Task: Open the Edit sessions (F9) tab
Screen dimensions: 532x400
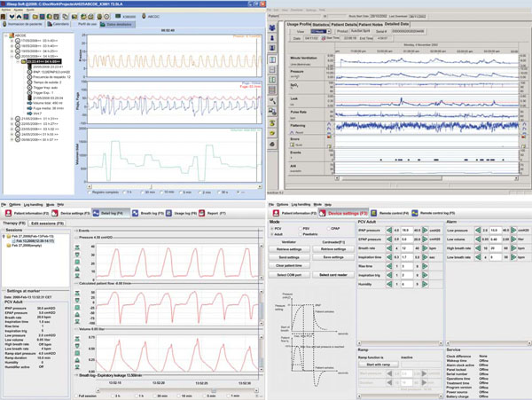Action: pos(47,224)
